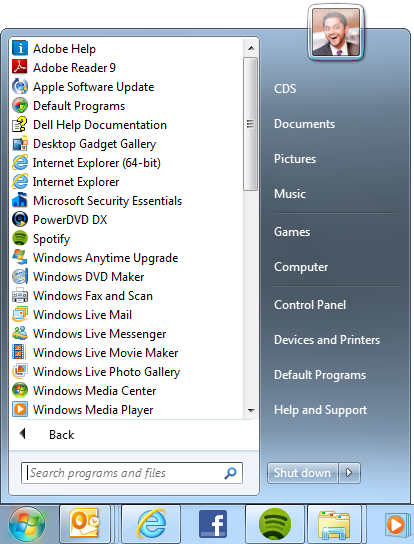Select Devices and Printers

(x=327, y=340)
